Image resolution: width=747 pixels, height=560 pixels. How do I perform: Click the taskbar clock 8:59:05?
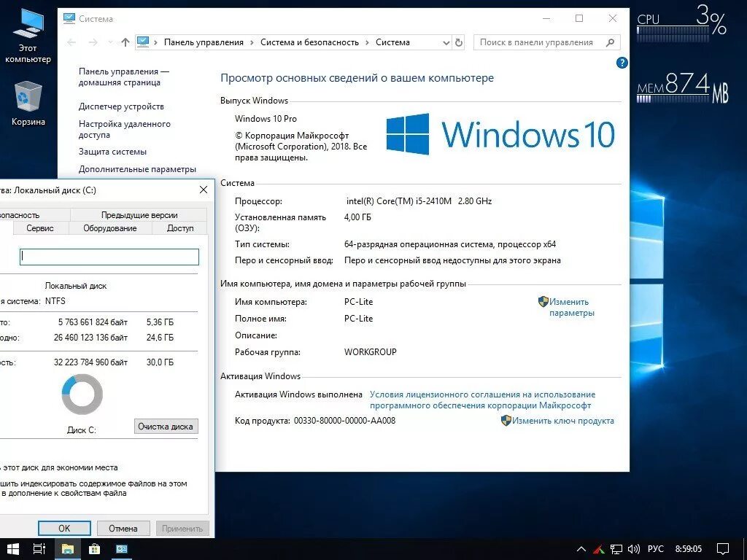pos(689,549)
